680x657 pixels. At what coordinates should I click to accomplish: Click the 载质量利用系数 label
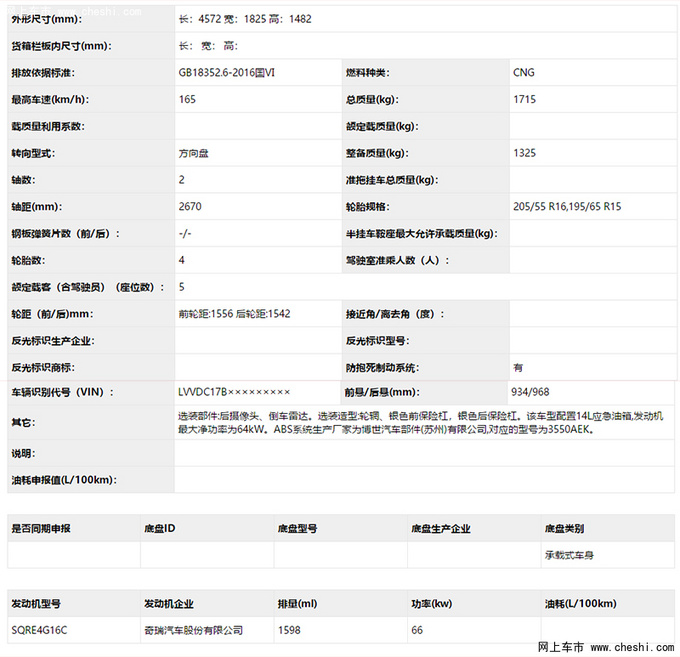click(48, 127)
